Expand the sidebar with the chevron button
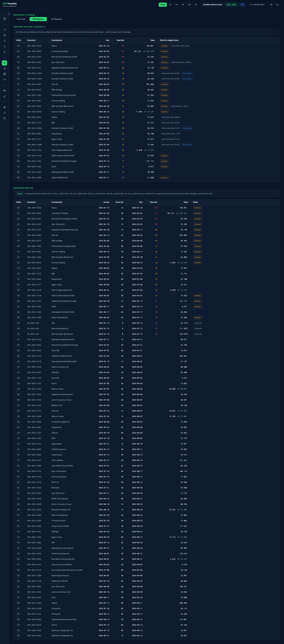The height and width of the screenshot is (644, 284). pos(9,14)
